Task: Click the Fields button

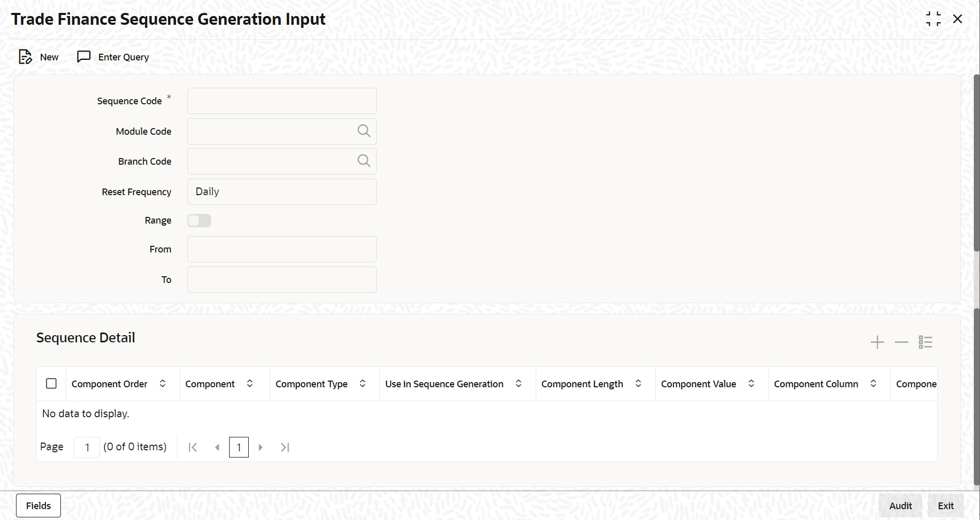Action: pyautogui.click(x=38, y=506)
